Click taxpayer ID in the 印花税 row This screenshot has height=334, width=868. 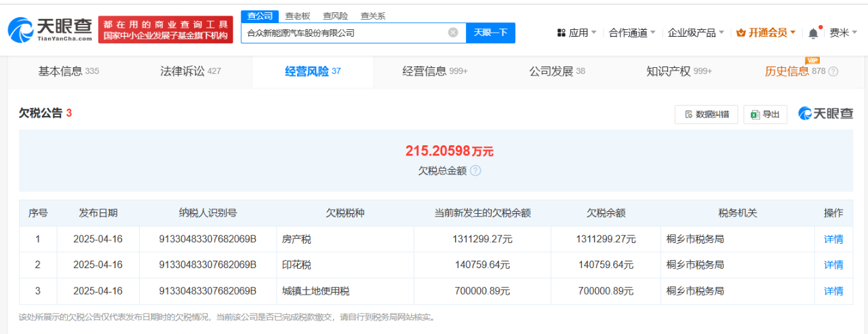pyautogui.click(x=208, y=265)
